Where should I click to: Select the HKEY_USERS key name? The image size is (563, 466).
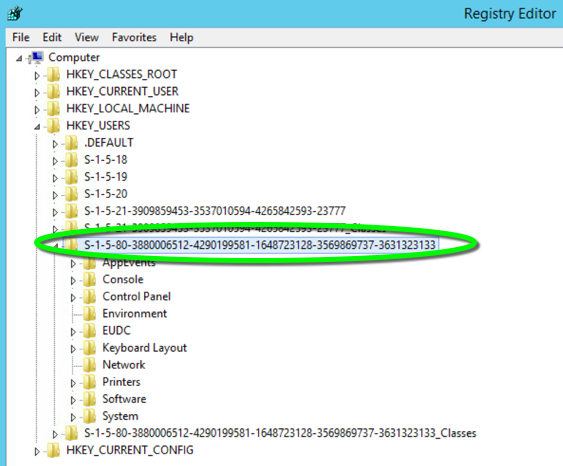coord(98,126)
